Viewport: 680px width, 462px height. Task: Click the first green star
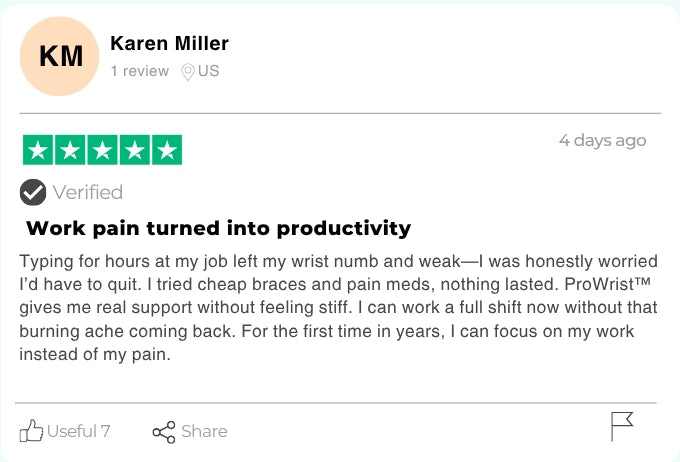click(x=38, y=150)
